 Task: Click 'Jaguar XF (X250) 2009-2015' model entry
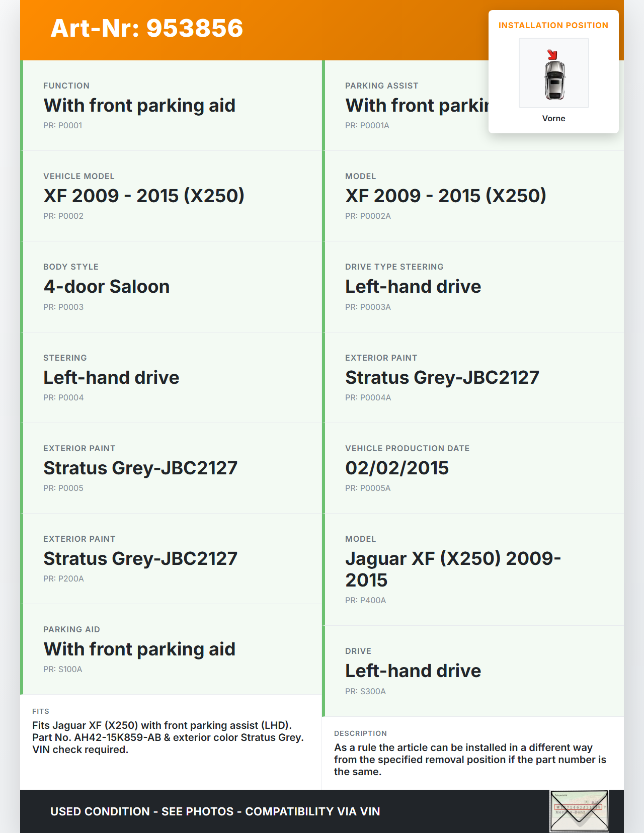(x=453, y=569)
